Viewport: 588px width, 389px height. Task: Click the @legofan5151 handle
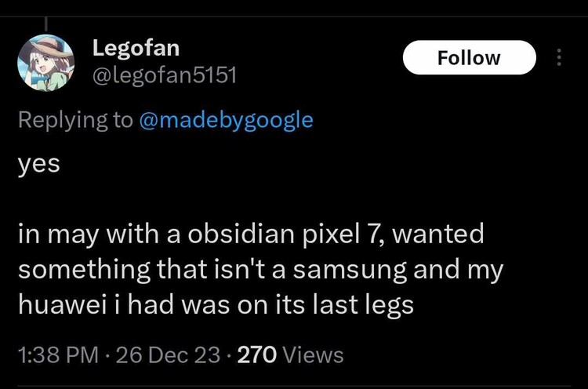[164, 75]
